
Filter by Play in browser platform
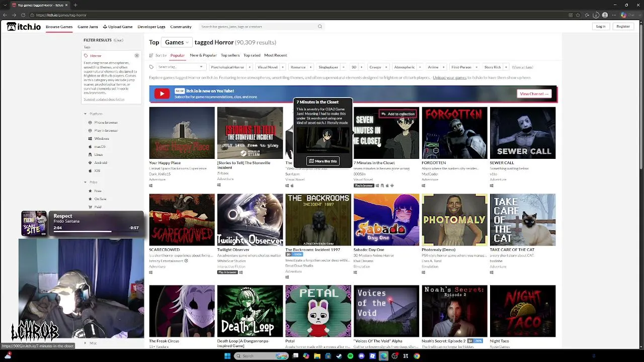pyautogui.click(x=103, y=130)
